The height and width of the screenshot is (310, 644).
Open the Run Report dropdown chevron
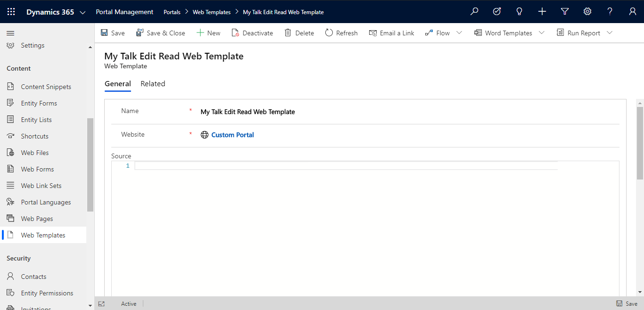pyautogui.click(x=610, y=33)
